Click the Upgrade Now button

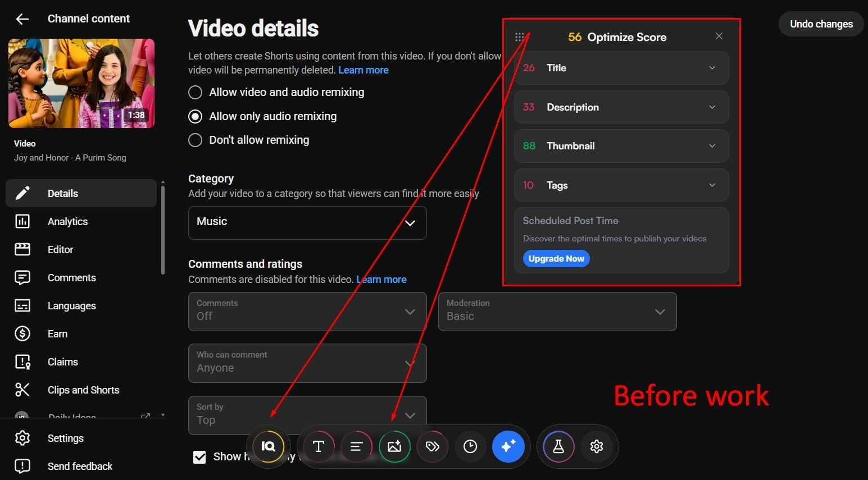(556, 259)
